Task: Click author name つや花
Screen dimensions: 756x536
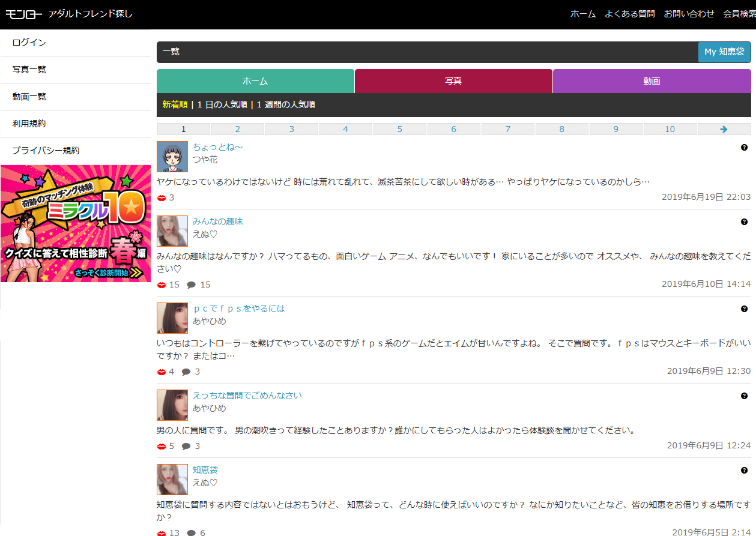Action: (x=205, y=160)
